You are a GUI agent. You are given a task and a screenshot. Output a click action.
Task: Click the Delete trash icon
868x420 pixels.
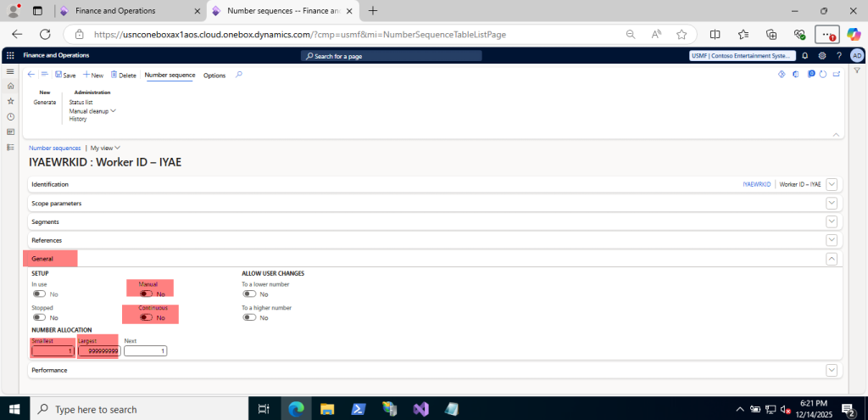123,75
